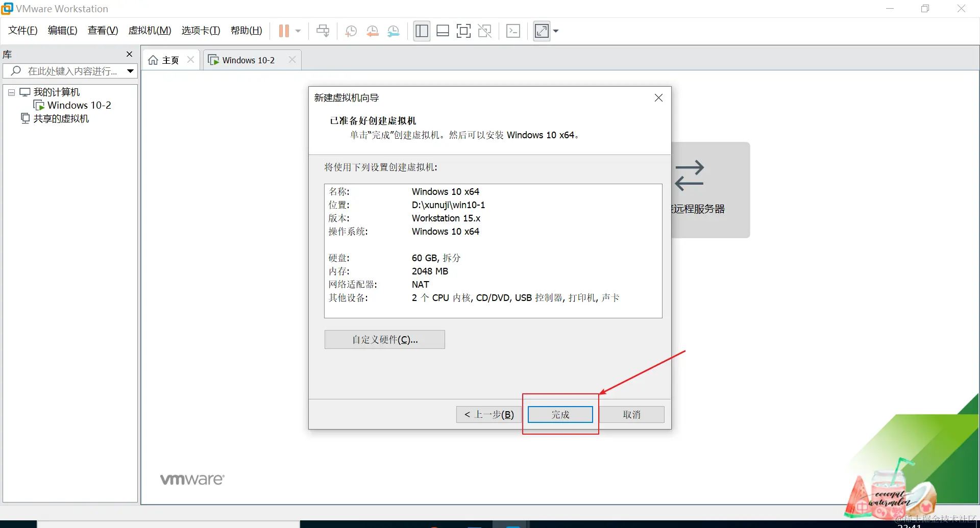Click the 完成 finish button
The height and width of the screenshot is (528, 980).
[560, 415]
